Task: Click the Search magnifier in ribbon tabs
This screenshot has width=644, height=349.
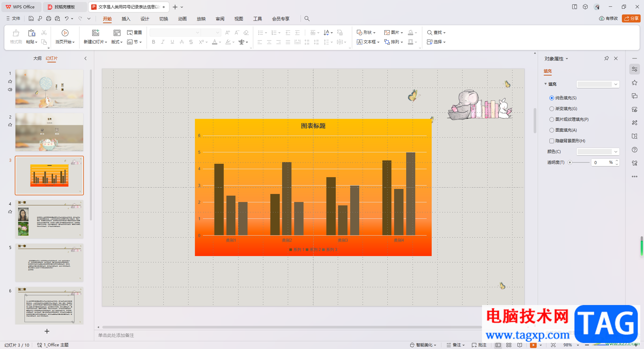Action: 307,19
